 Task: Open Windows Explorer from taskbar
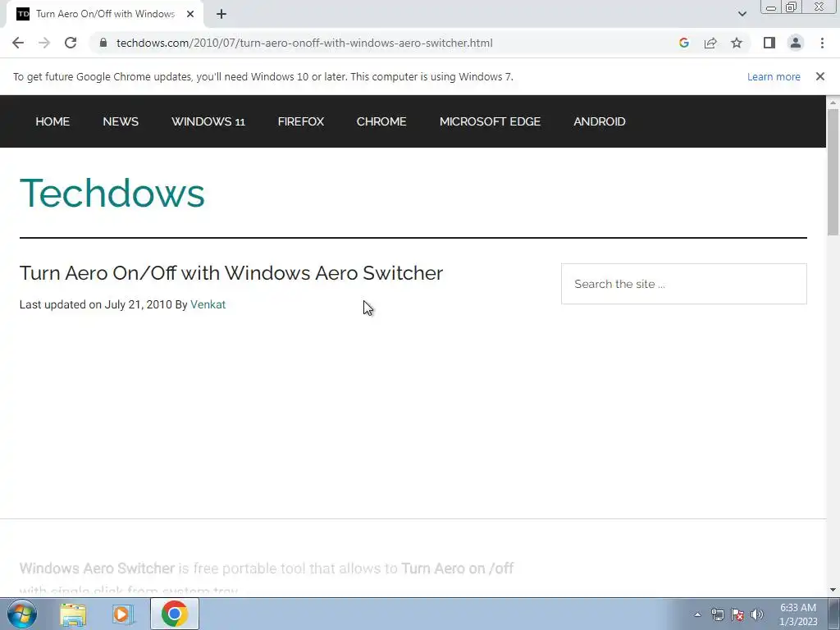pos(73,614)
